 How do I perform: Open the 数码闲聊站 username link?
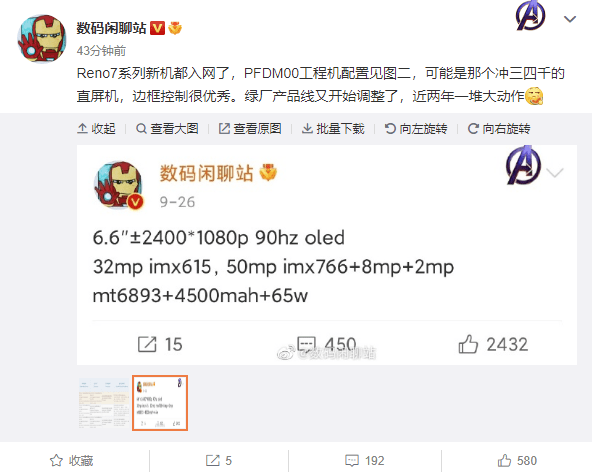(111, 28)
